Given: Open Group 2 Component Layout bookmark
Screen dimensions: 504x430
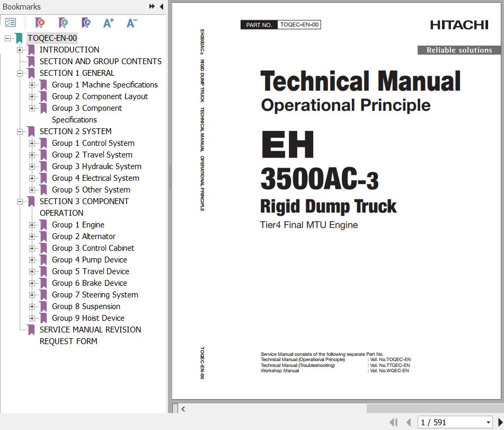Looking at the screenshot, I should click(x=100, y=96).
